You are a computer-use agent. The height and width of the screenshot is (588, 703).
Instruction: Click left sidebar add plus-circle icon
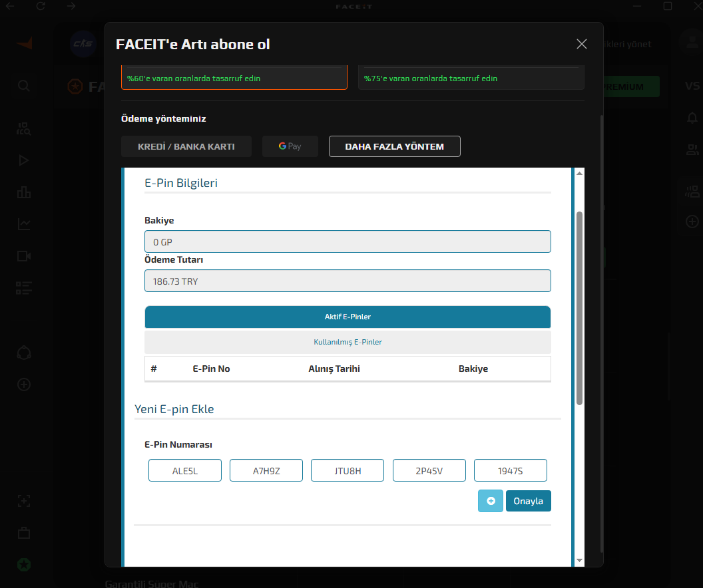[24, 384]
